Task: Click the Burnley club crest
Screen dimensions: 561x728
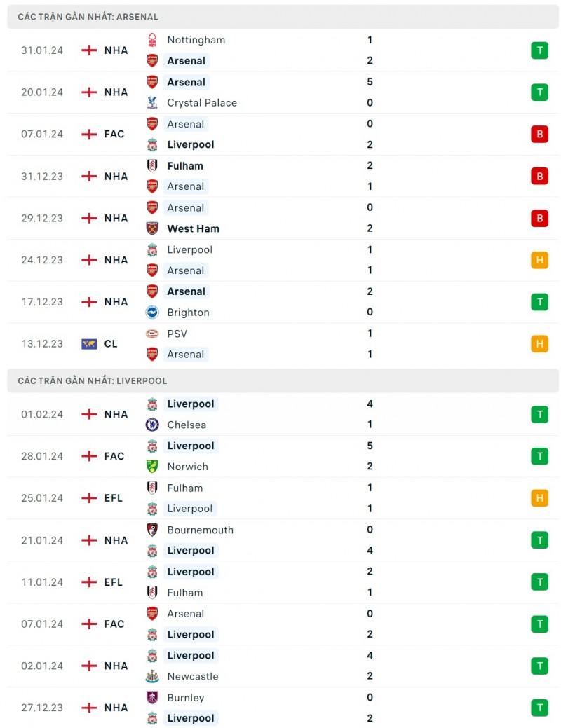Action: pyautogui.click(x=152, y=698)
